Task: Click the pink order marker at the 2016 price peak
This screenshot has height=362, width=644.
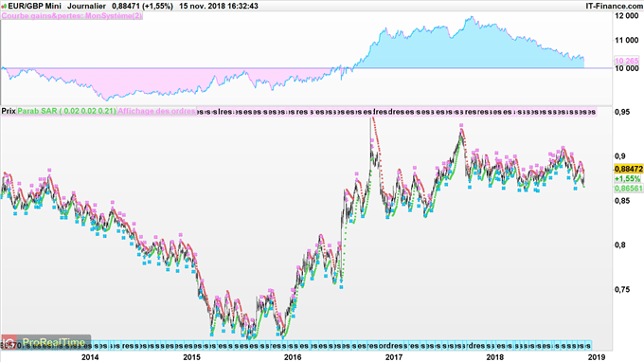Action: [x=372, y=140]
